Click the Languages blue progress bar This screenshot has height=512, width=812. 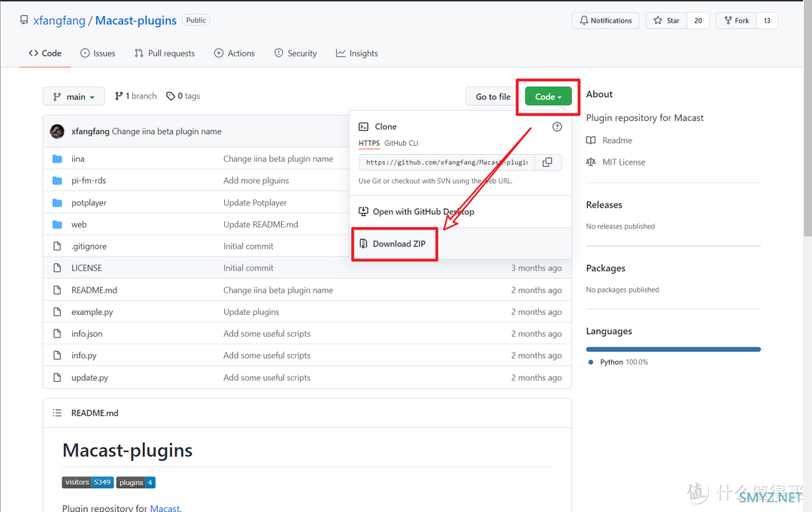click(x=673, y=350)
